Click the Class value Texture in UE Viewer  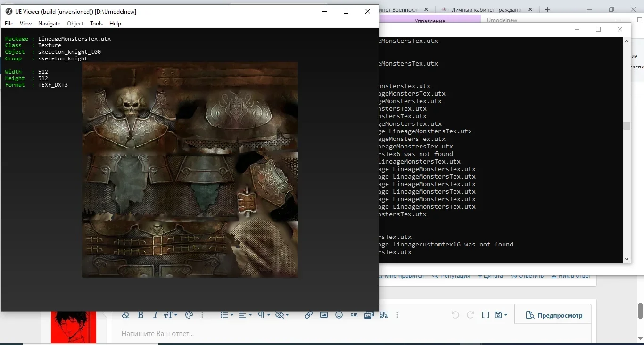click(50, 45)
